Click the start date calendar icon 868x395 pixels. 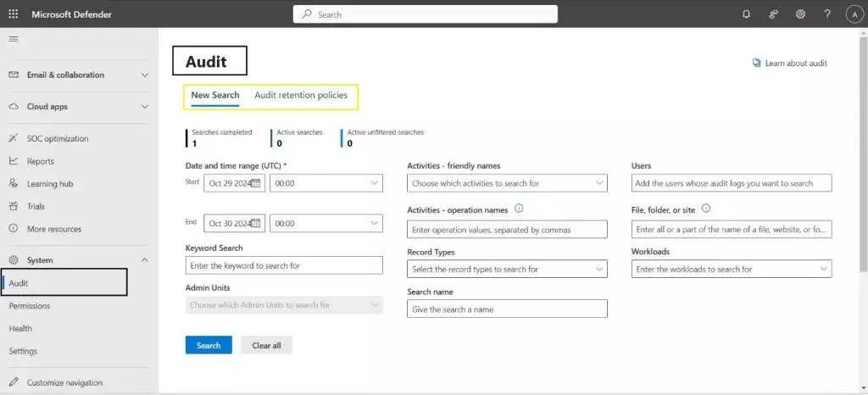coord(255,183)
